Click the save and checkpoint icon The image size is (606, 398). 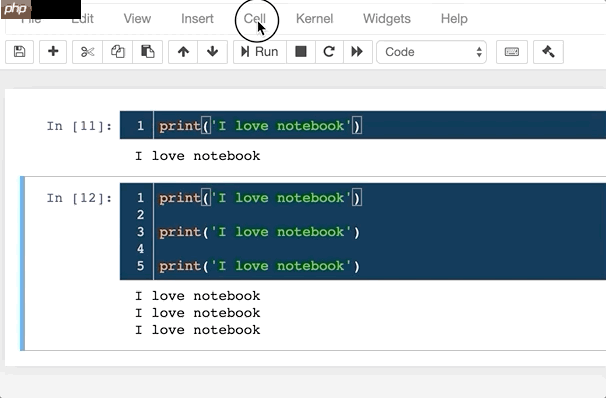click(x=19, y=52)
